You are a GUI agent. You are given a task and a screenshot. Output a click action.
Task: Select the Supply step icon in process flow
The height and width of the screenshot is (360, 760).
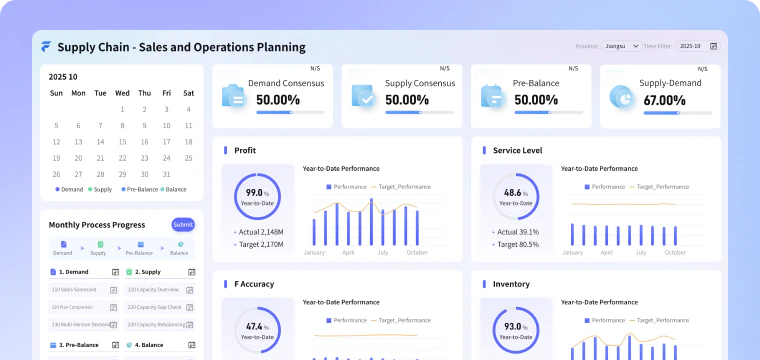100,244
